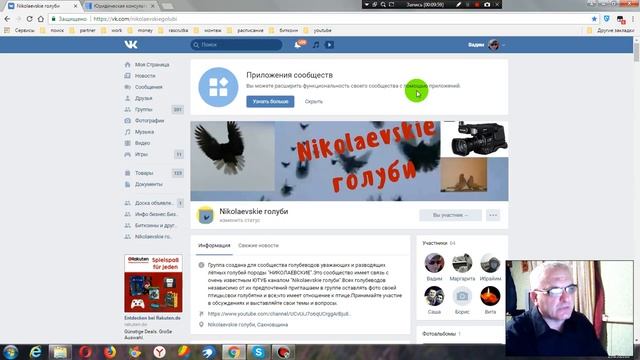Open member Саша's avatar
Screen dimensions: 640x360
(x=434, y=296)
